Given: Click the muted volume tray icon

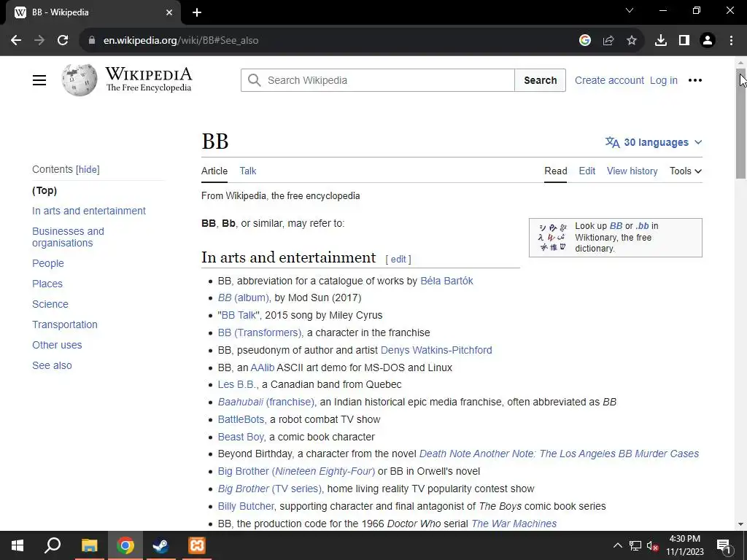Looking at the screenshot, I should 653,545.
